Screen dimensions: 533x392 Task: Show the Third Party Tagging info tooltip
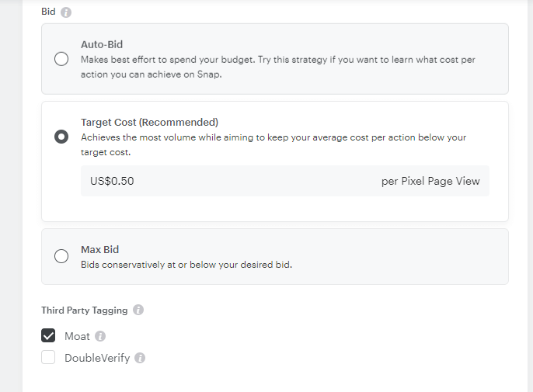coord(138,310)
